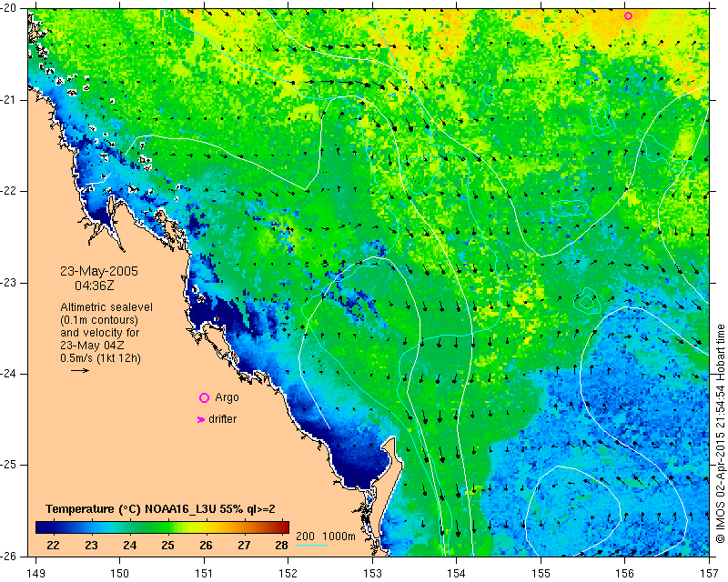Click colorbar tick label "27"

[x=244, y=546]
